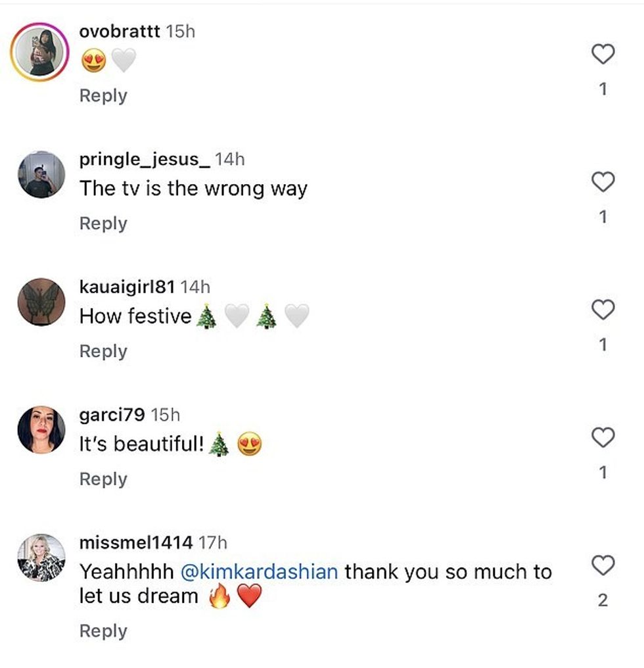The image size is (644, 668).
Task: Heart the 'How festive' comment
Action: click(x=603, y=310)
